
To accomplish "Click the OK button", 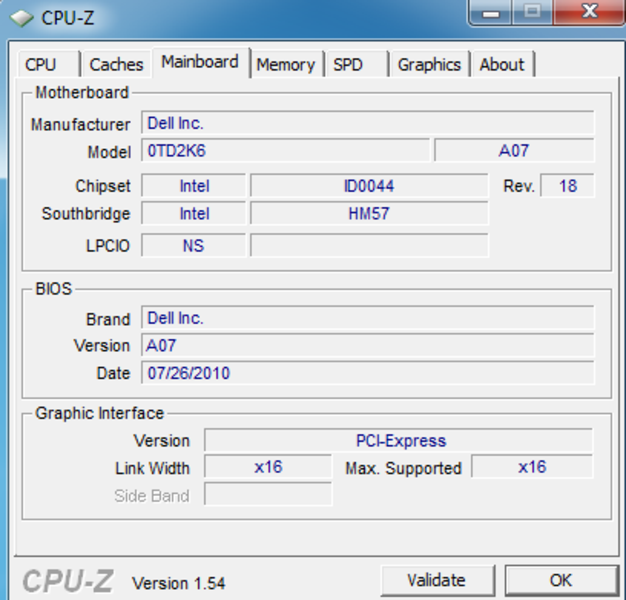I will pyautogui.click(x=561, y=580).
